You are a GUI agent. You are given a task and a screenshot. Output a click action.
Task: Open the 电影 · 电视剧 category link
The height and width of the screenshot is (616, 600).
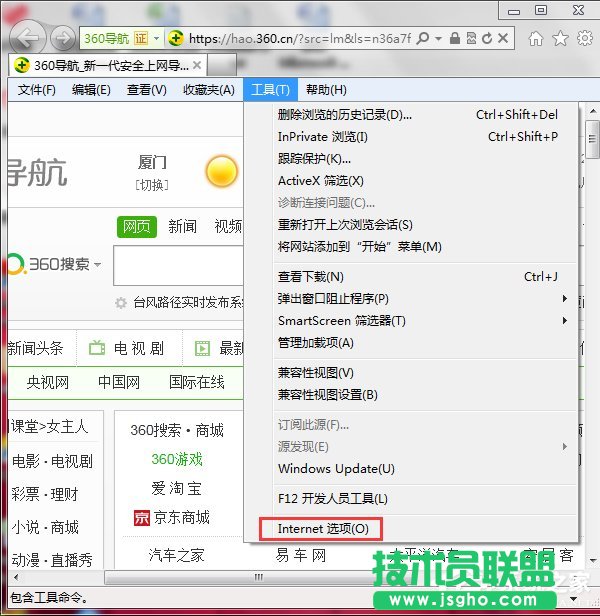(52, 461)
